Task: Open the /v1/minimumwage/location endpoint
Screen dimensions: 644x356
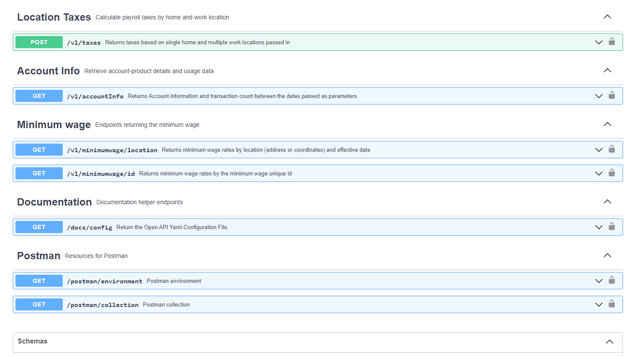Action: point(112,150)
